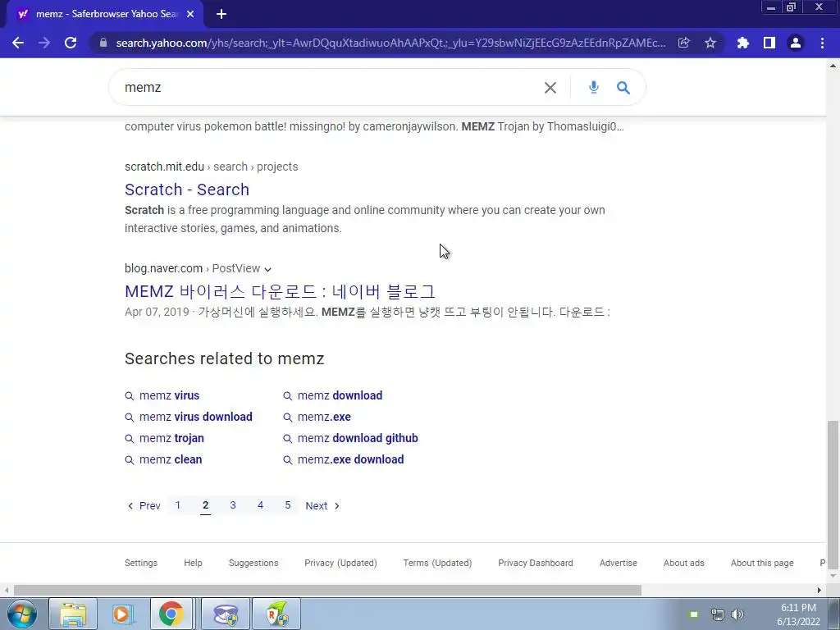Image resolution: width=840 pixels, height=630 pixels.
Task: Search related term memz trojan
Action: coord(171,438)
